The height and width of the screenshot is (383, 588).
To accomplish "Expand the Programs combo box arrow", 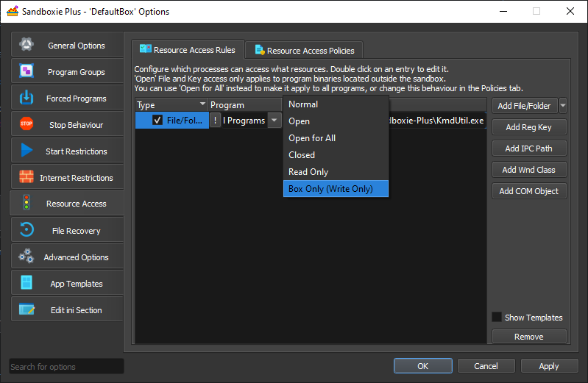I will (274, 121).
